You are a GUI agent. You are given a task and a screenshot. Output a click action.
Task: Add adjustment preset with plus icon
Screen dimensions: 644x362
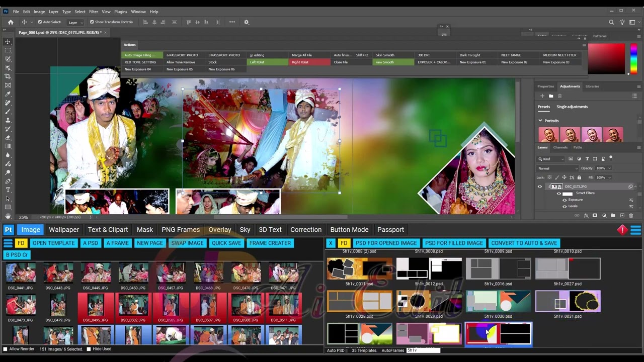(542, 96)
